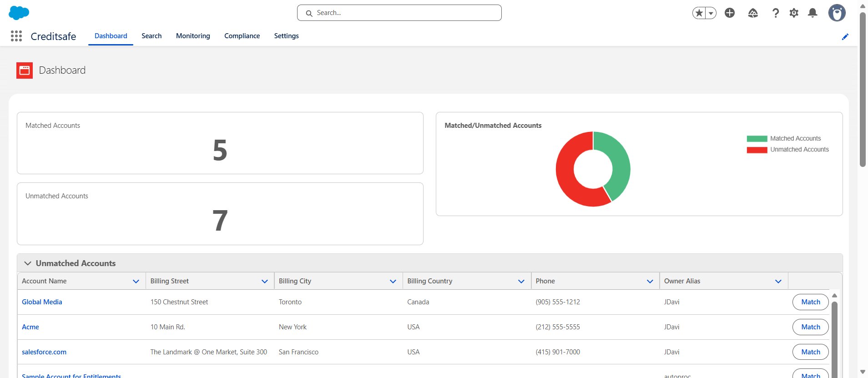The height and width of the screenshot is (378, 868).
Task: Open the Billing Country column menu
Action: [x=521, y=282]
